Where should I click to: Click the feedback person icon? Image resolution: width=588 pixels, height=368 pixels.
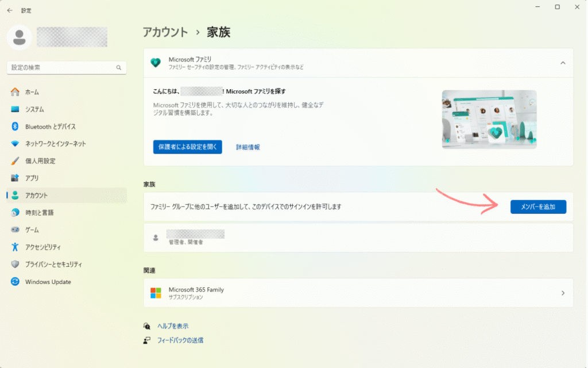tap(146, 340)
